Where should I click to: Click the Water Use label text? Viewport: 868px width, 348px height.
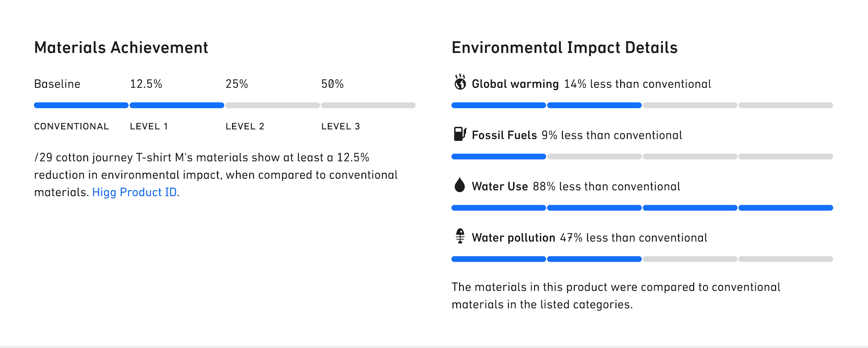[500, 186]
